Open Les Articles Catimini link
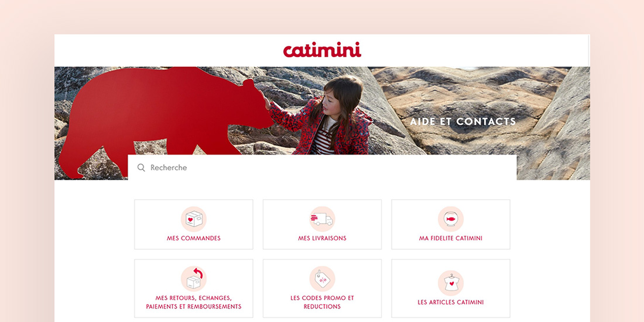 coord(451,302)
